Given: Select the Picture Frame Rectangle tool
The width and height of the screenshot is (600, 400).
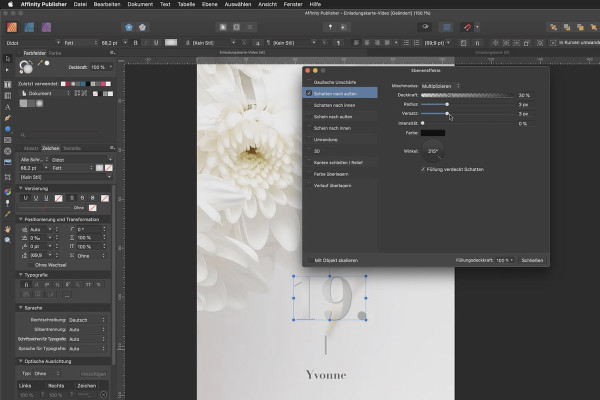Looking at the screenshot, I should point(8,140).
